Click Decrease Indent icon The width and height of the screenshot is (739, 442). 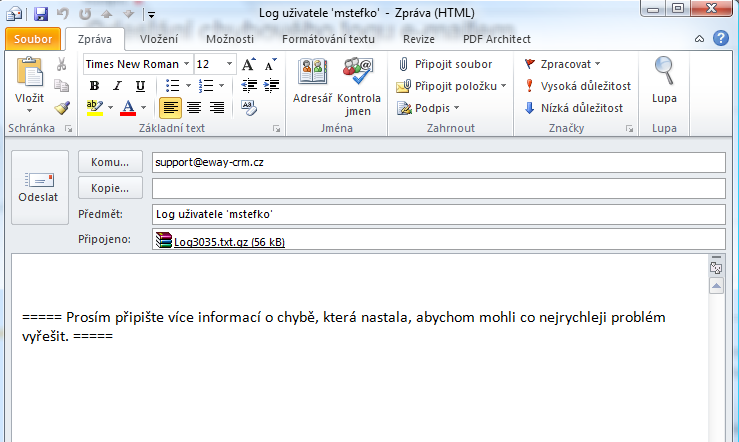249,86
